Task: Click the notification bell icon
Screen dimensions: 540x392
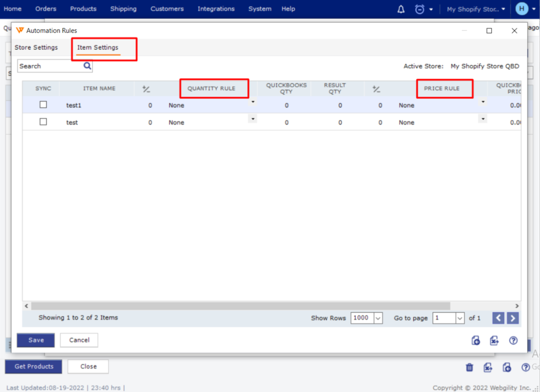Action: [x=401, y=9]
